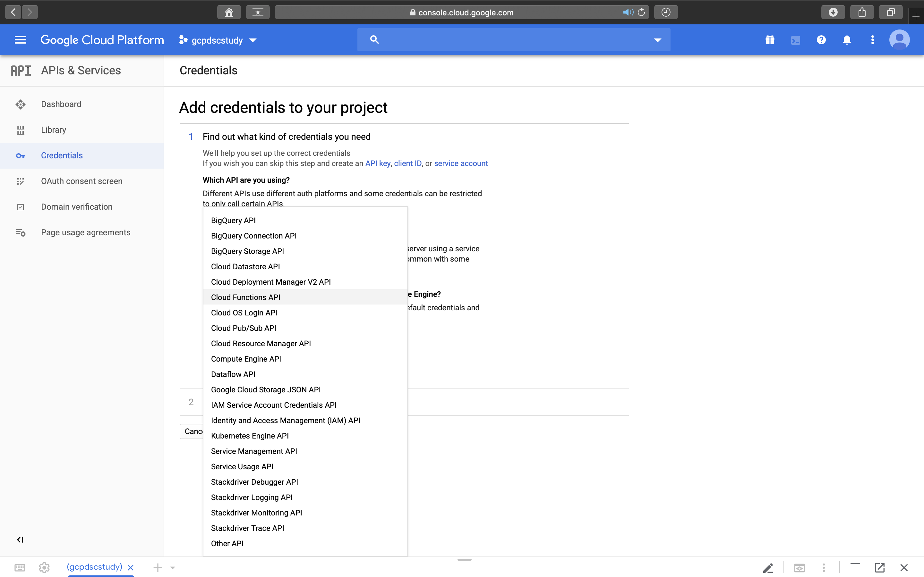Screen dimensions: 924x577
Task: Open the three-dot settings menu in header
Action: point(872,40)
